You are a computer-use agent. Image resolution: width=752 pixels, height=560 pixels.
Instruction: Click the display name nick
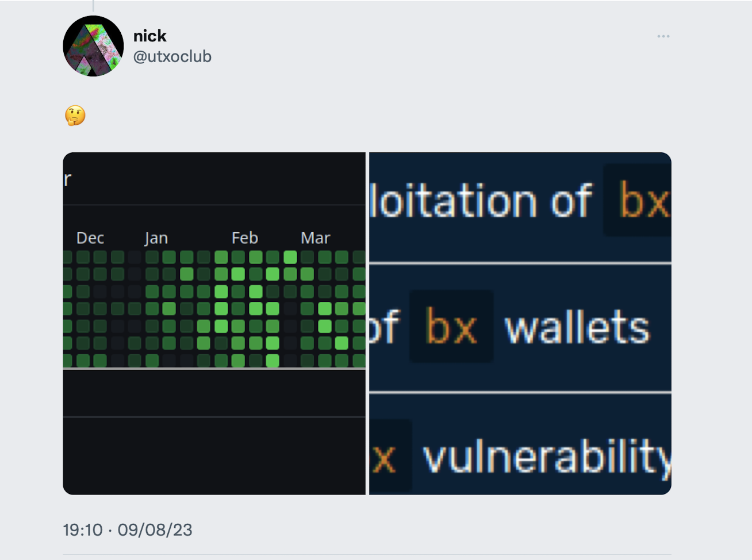(x=150, y=36)
